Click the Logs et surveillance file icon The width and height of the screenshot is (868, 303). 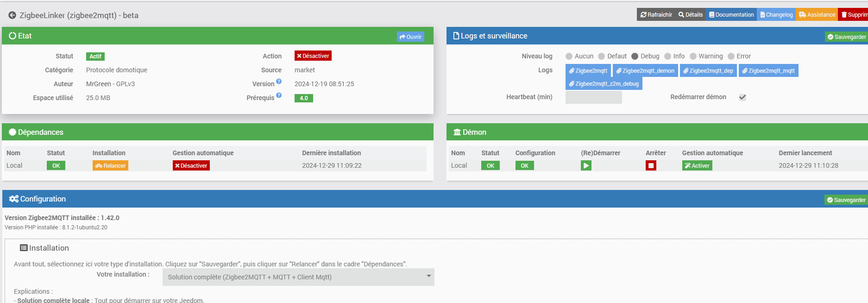456,36
